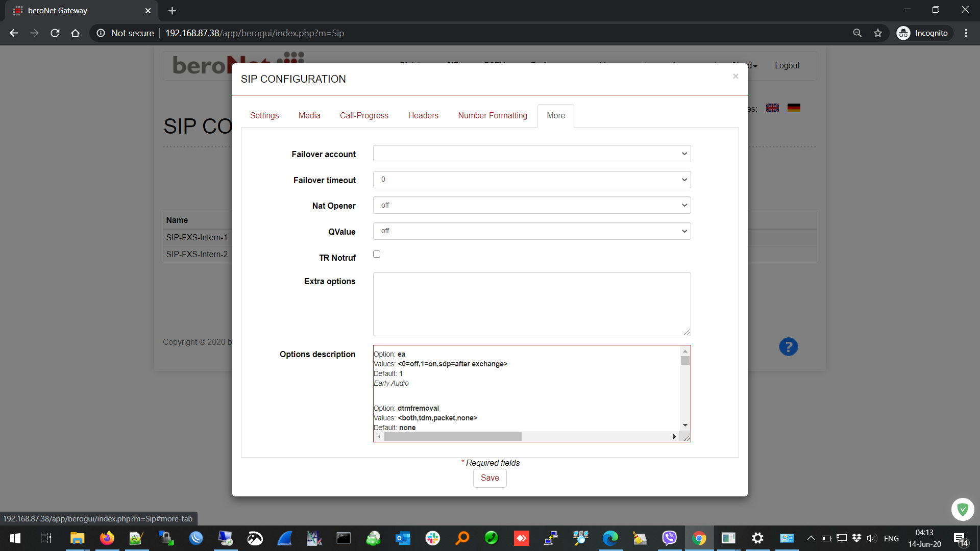
Task: Click the horizontal scrollbar in Options description
Action: point(452,437)
